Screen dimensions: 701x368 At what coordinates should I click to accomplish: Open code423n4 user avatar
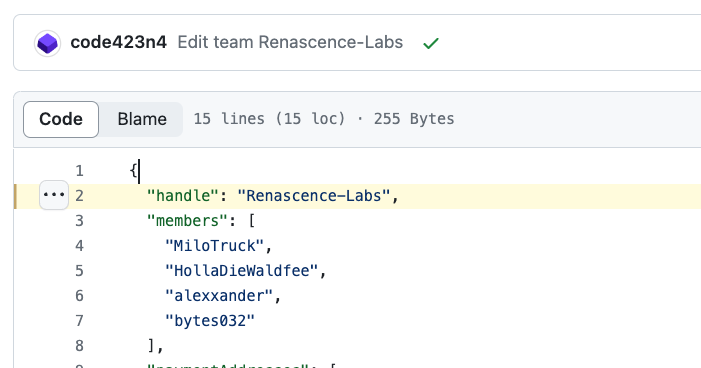47,43
